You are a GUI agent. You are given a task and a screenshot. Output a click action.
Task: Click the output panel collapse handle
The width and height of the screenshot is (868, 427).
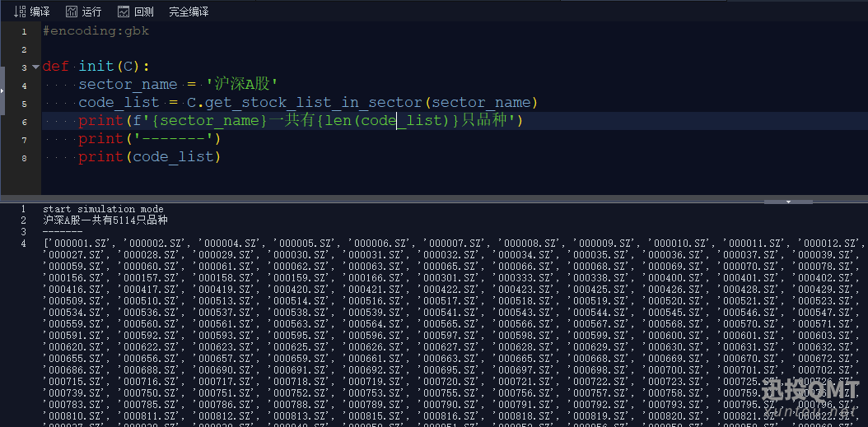[788, 202]
